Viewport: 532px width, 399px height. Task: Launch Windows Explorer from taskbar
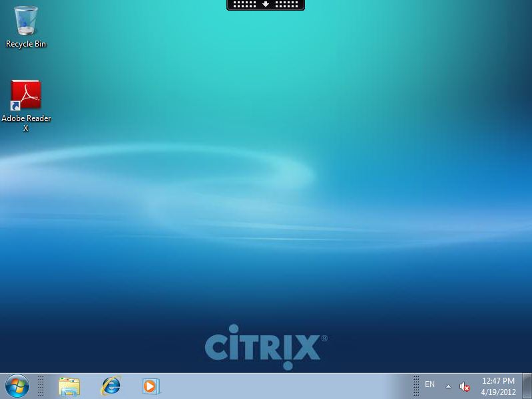[x=69, y=386]
